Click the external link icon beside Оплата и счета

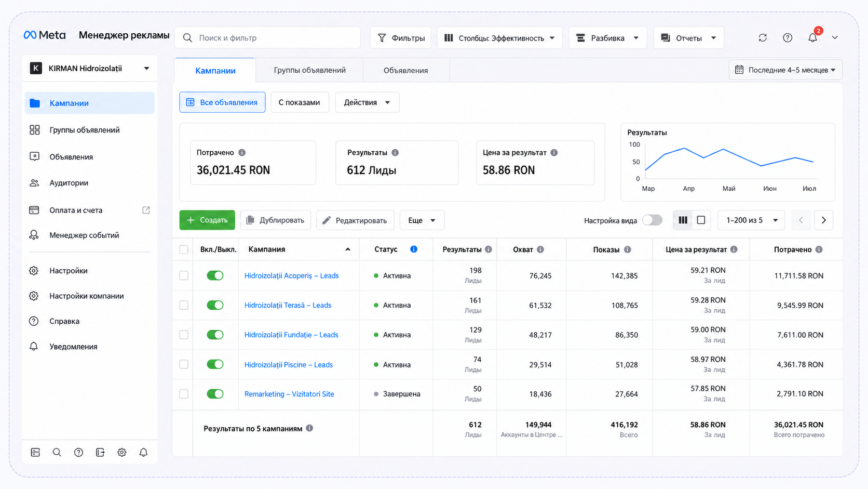click(x=146, y=210)
